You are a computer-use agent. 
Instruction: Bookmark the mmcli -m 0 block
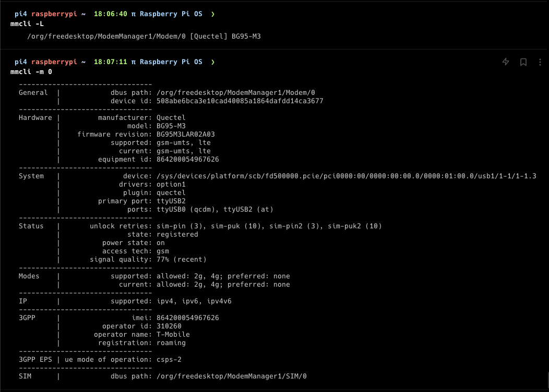[523, 62]
